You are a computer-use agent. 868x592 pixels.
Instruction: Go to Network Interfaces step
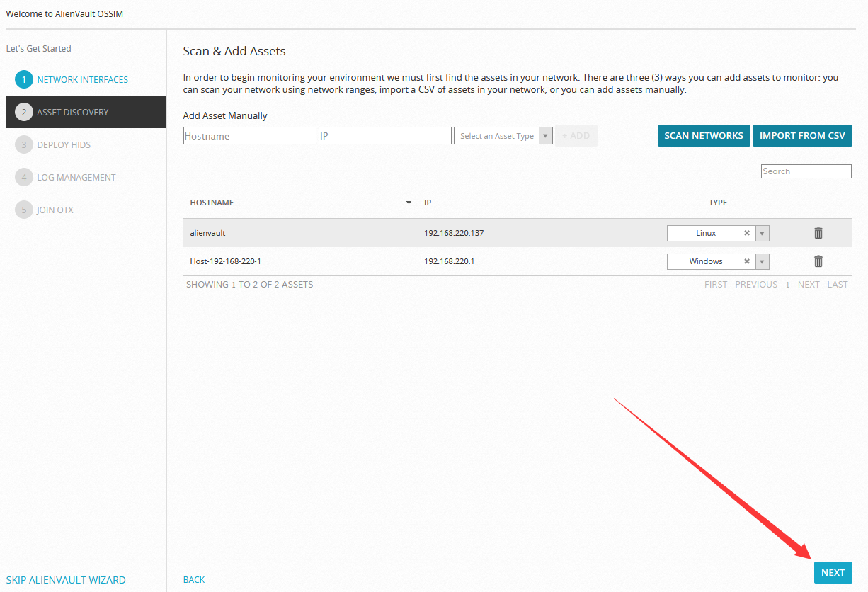click(x=83, y=79)
